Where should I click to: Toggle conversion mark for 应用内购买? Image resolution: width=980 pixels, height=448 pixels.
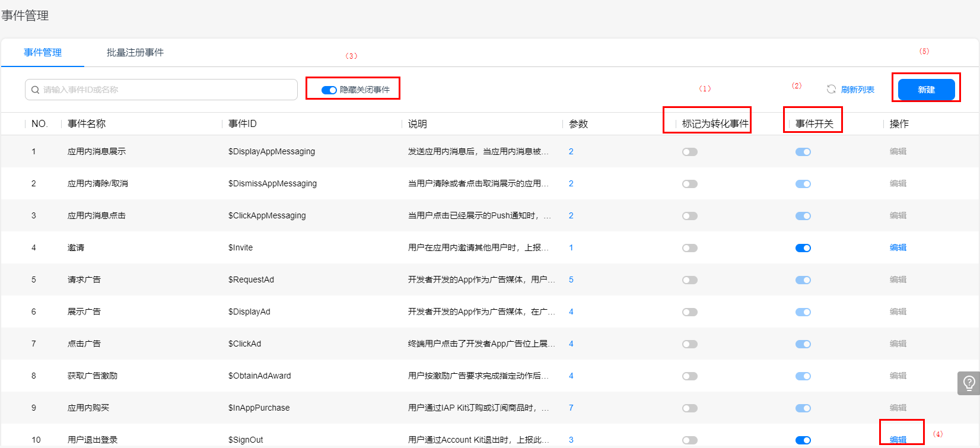pos(690,408)
